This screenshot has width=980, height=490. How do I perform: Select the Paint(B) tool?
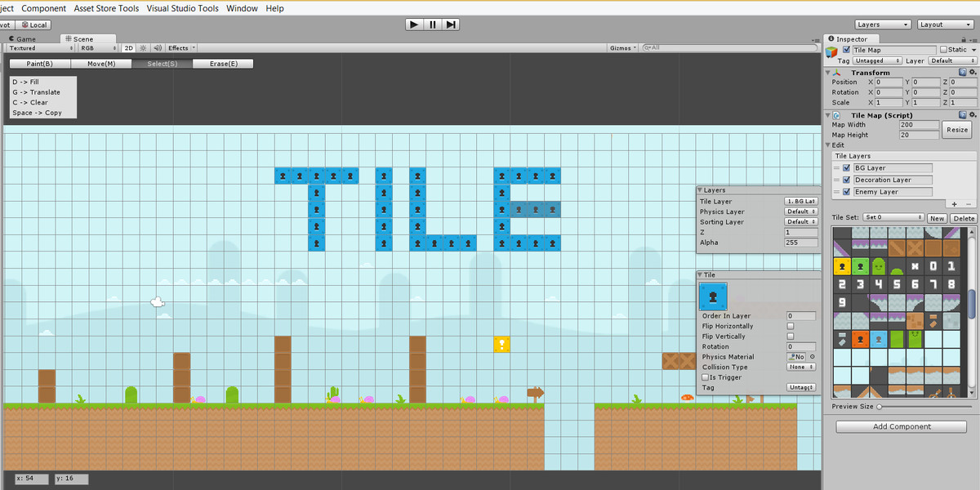pos(38,63)
